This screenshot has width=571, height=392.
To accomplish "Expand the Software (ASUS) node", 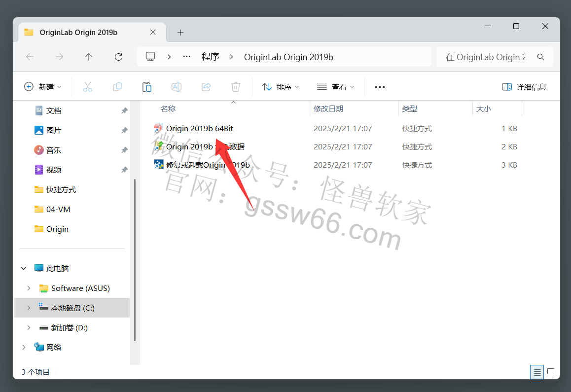I will point(29,288).
